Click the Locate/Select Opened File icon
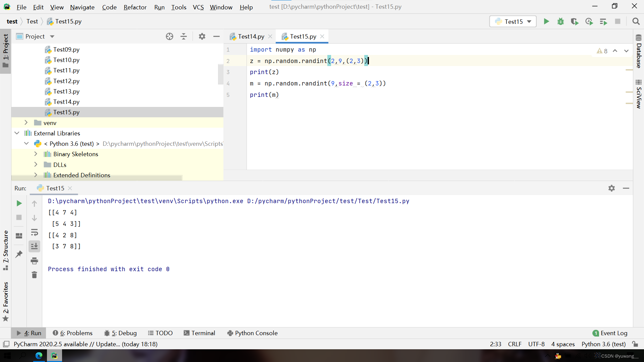 [x=169, y=37]
